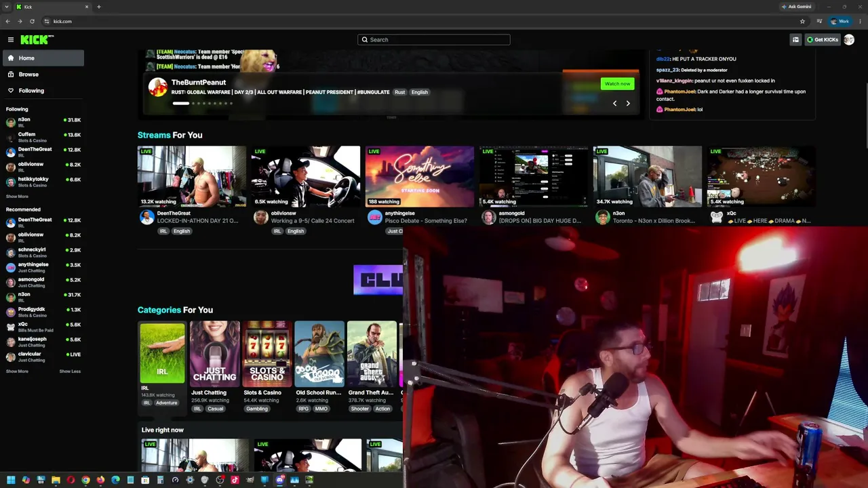Image resolution: width=868 pixels, height=488 pixels.
Task: Open Opera browser from the taskbar
Action: 71,480
